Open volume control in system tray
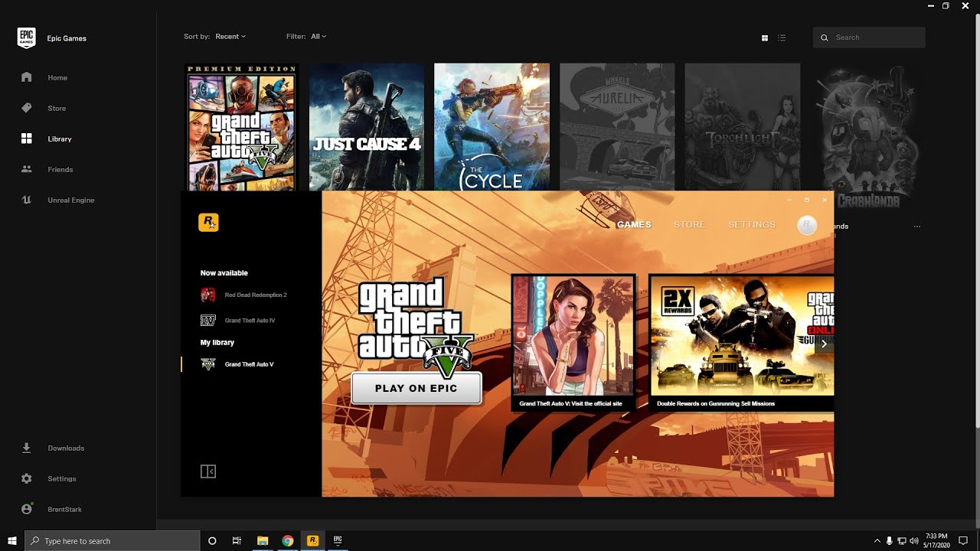 913,541
